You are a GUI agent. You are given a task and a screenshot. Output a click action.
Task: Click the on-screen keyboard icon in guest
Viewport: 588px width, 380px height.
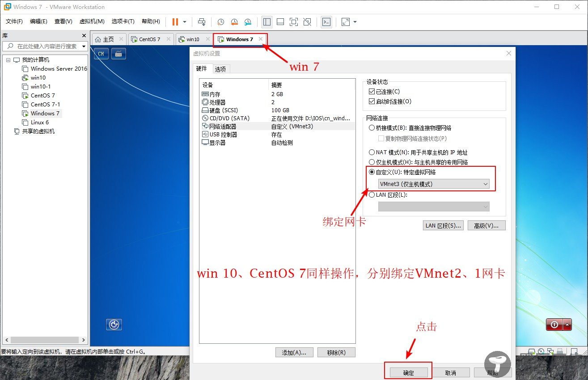118,54
